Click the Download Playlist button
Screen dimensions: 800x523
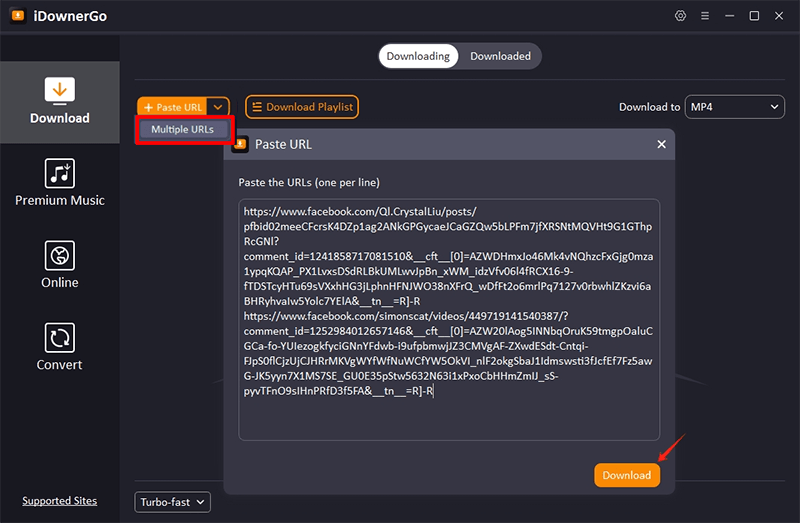pyautogui.click(x=301, y=107)
